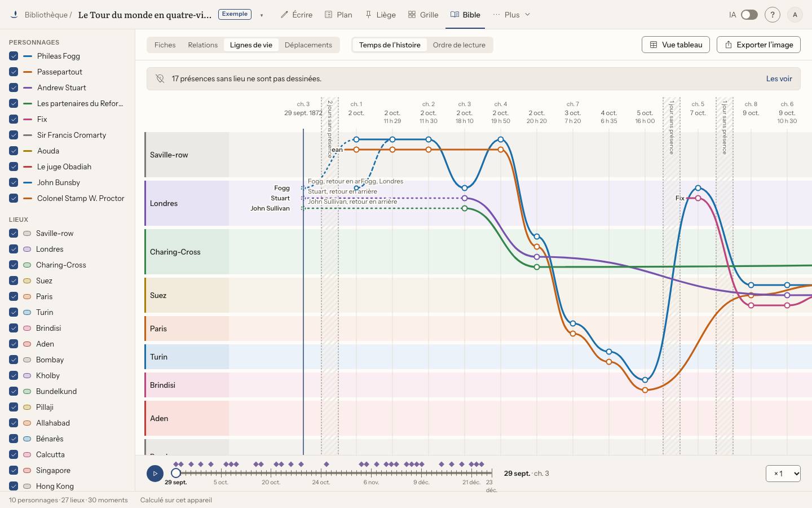This screenshot has height=508, width=812.
Task: Hide the Fix character line
Action: coord(14,119)
